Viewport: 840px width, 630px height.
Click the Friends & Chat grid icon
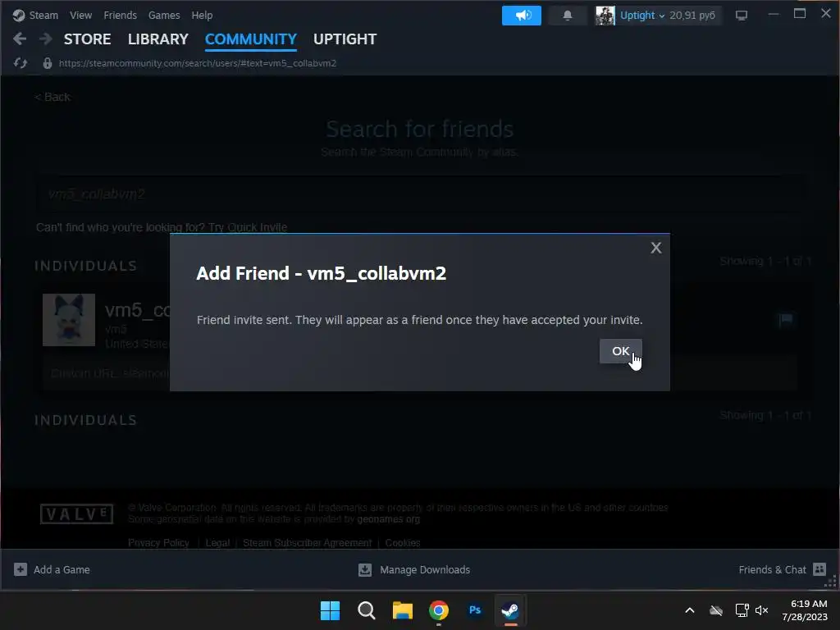[x=819, y=569]
